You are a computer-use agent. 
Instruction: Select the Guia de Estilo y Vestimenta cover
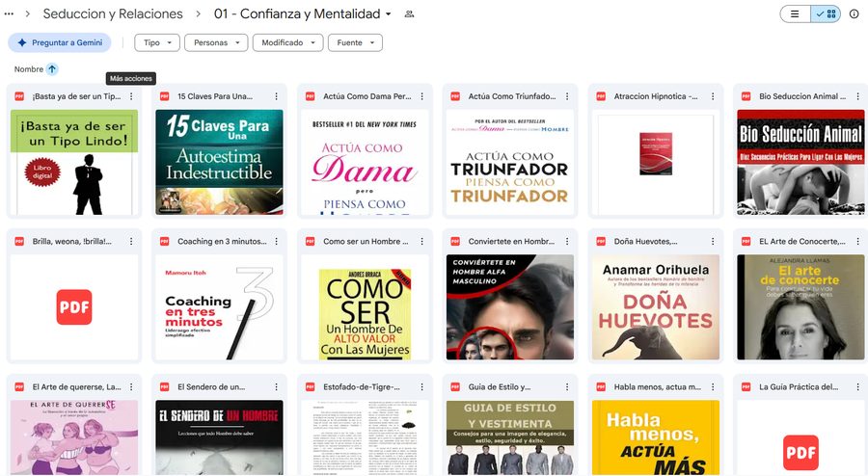pyautogui.click(x=510, y=437)
